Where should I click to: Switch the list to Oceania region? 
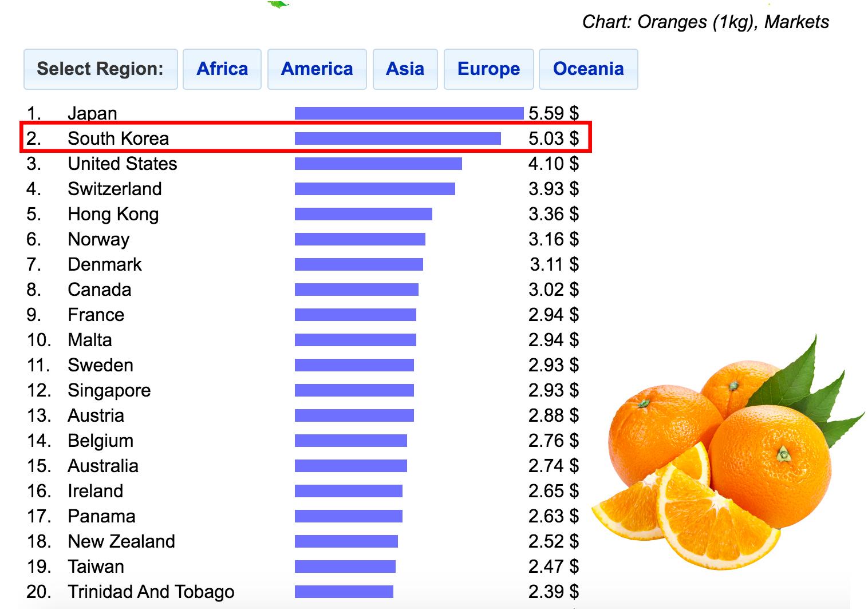click(588, 69)
